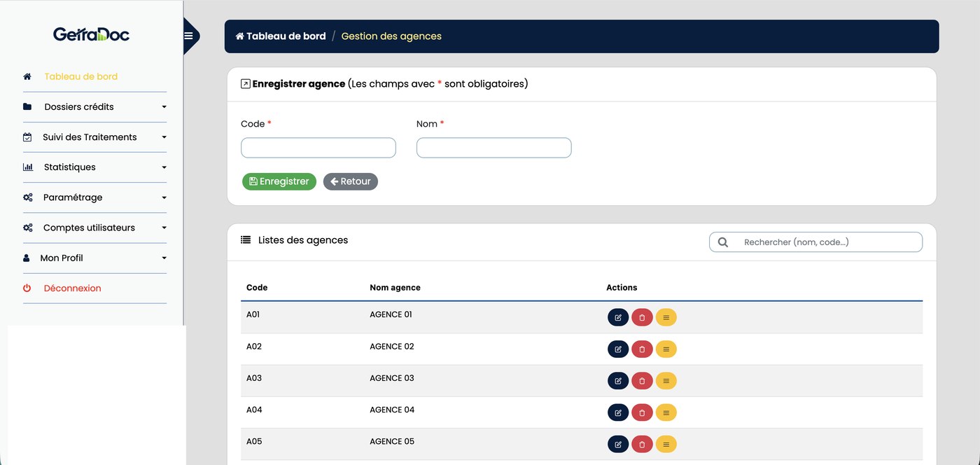
Task: Click the home icon beside Tableau de bord menu
Action: pyautogui.click(x=27, y=76)
